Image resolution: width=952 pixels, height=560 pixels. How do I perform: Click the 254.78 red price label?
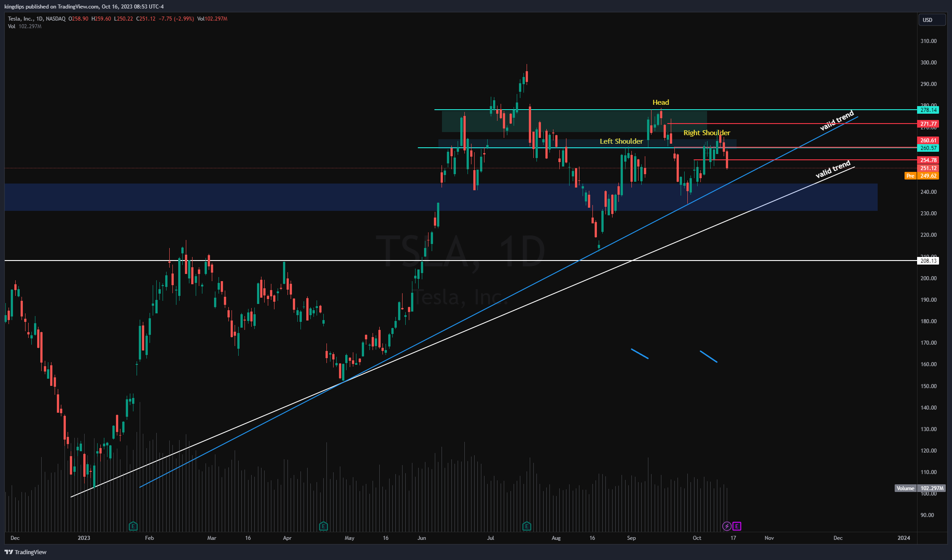928,160
